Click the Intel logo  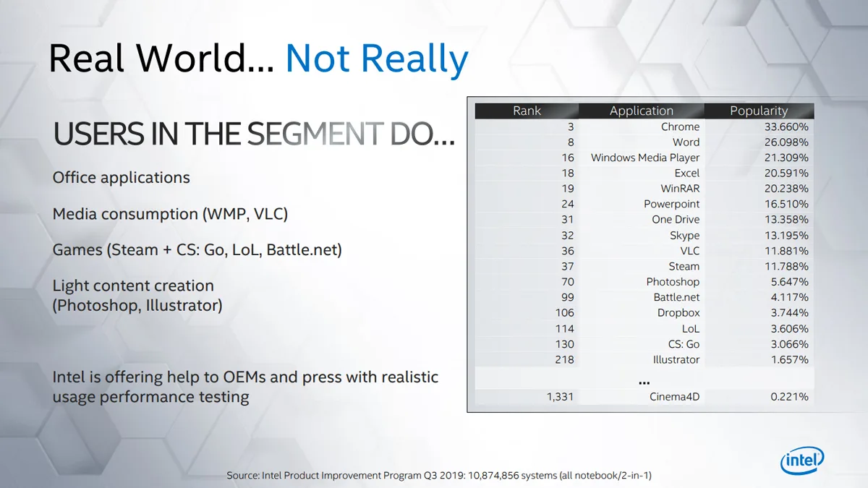tap(802, 460)
